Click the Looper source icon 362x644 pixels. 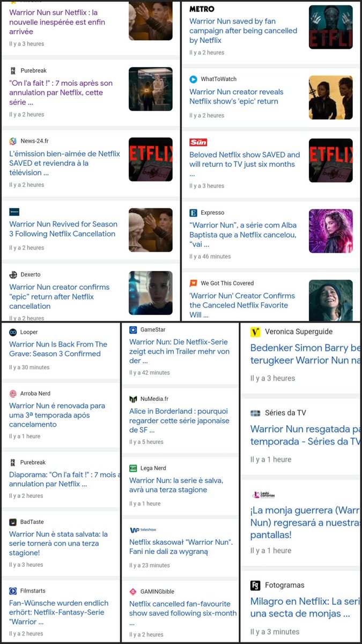click(13, 332)
